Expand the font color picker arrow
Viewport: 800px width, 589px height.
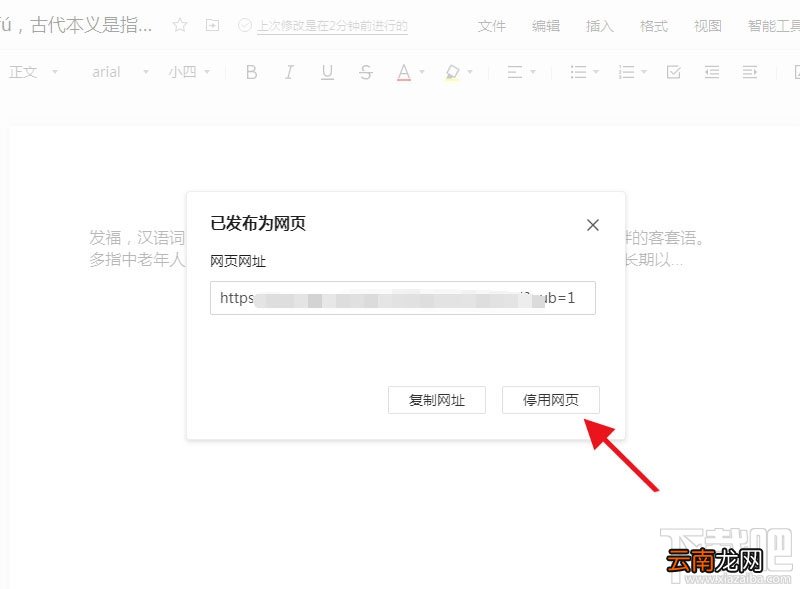[422, 72]
